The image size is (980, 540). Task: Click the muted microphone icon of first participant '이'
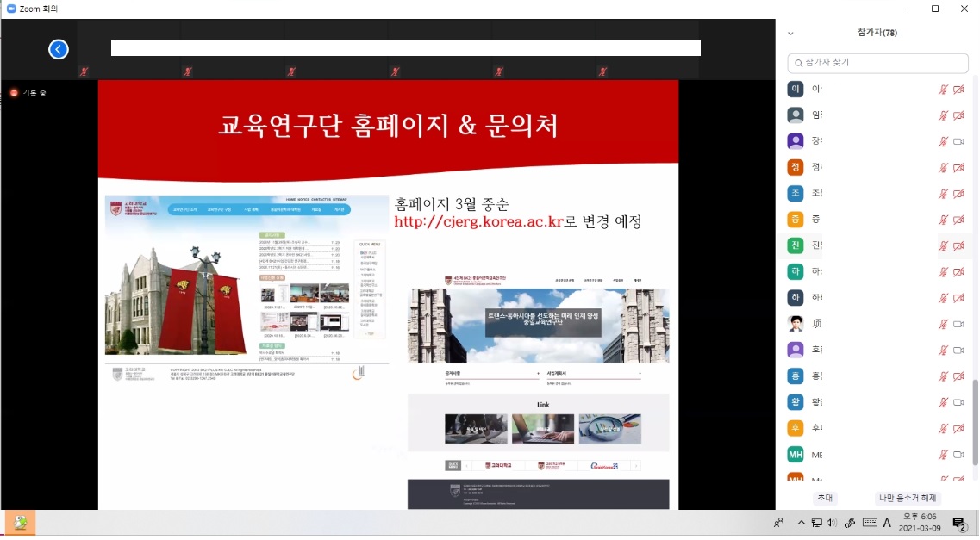(x=943, y=90)
